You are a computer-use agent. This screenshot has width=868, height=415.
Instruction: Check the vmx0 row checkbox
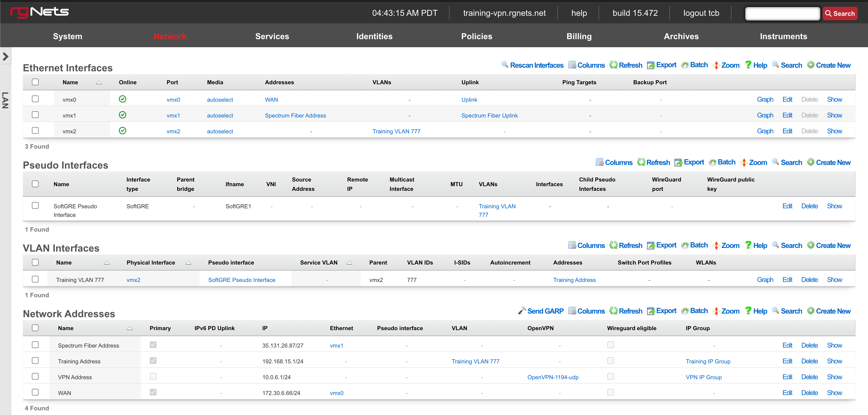click(35, 99)
